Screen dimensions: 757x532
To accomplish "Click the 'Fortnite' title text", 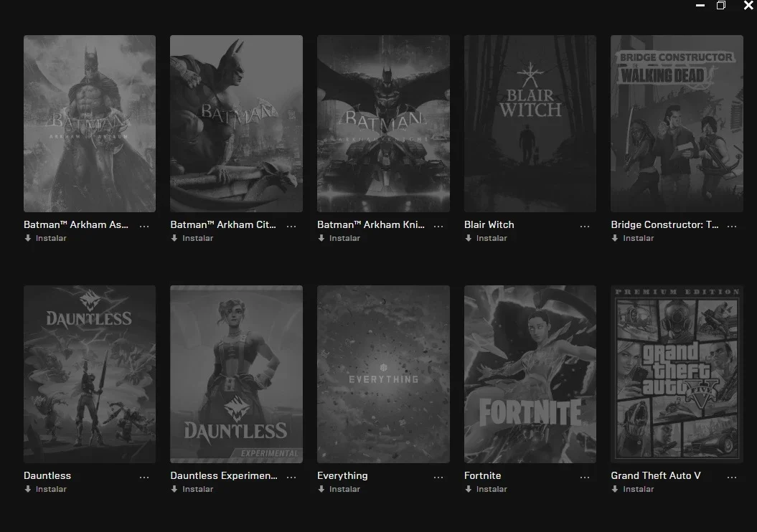I will (482, 475).
